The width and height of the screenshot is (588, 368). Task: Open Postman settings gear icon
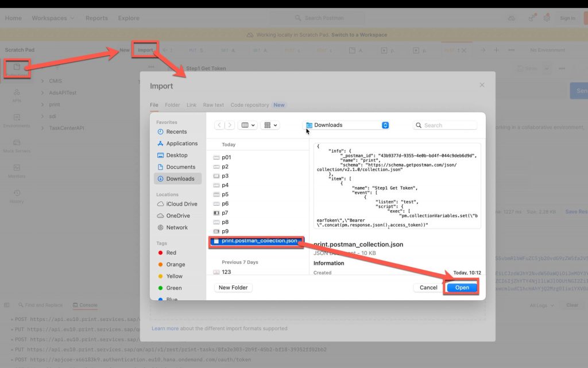pos(547,18)
